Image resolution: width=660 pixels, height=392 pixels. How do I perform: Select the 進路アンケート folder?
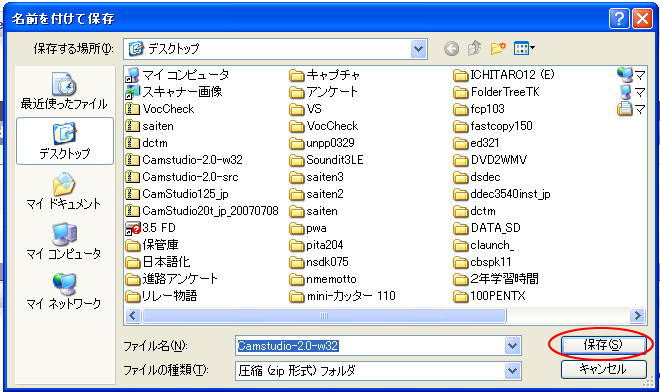tap(172, 279)
